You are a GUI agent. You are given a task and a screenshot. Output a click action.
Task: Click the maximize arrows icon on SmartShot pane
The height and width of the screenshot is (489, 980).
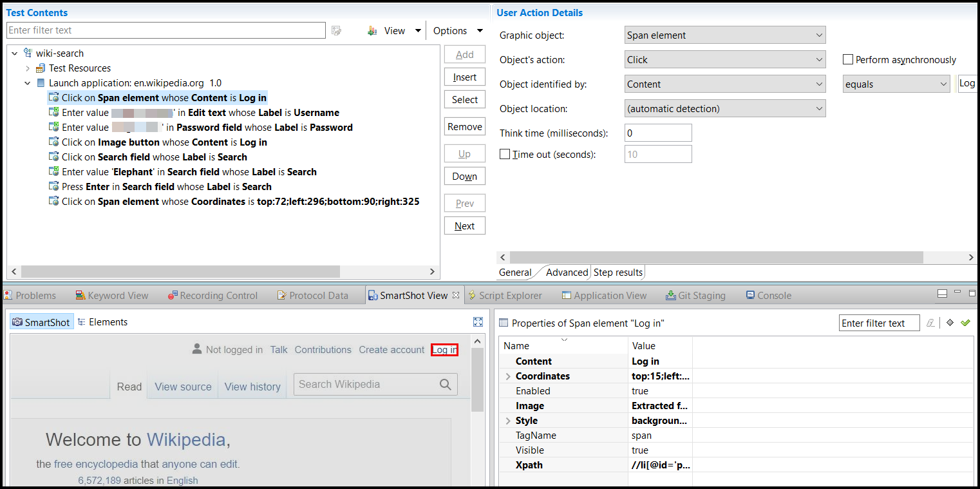coord(478,321)
